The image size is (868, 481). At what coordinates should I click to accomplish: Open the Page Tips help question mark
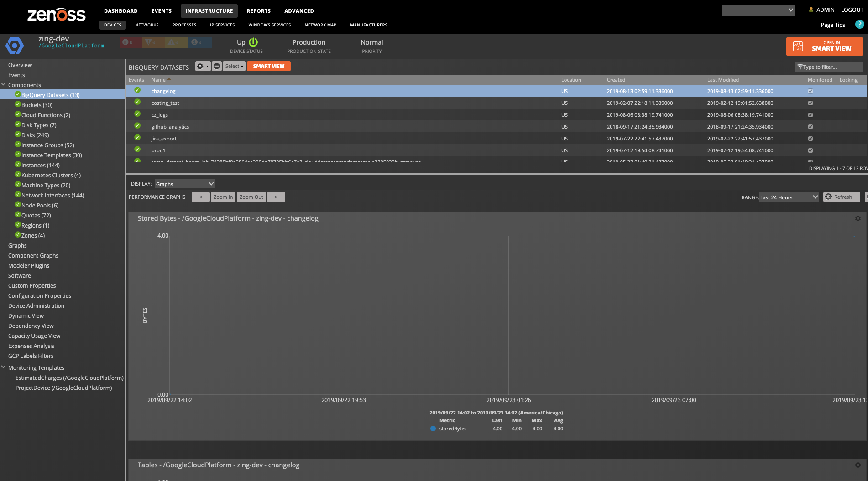point(860,25)
